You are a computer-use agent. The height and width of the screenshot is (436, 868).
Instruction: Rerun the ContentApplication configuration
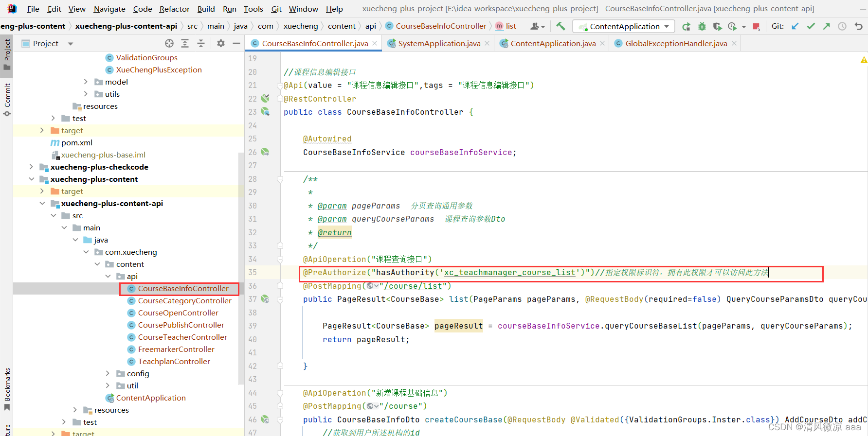[x=686, y=26]
